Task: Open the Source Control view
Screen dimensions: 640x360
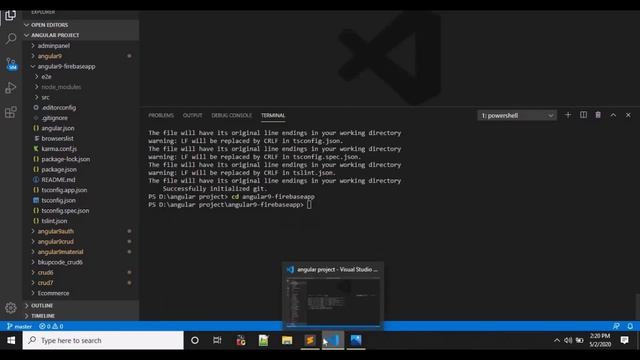Action: [11, 63]
